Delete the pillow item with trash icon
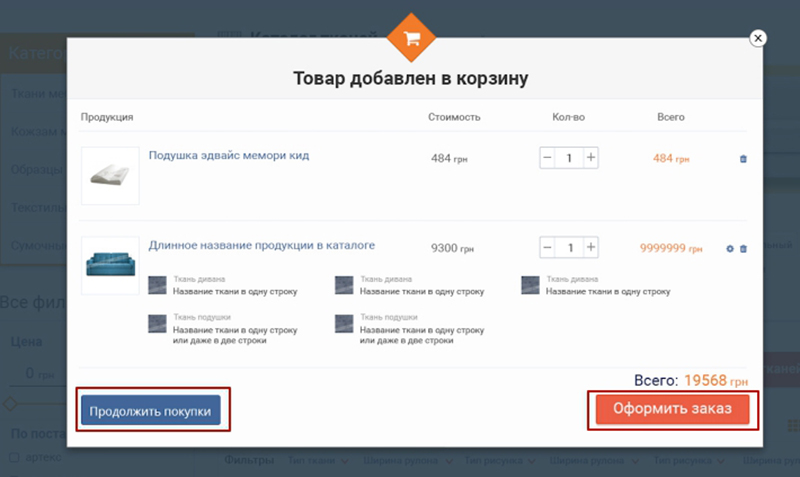The height and width of the screenshot is (477, 800). (742, 159)
